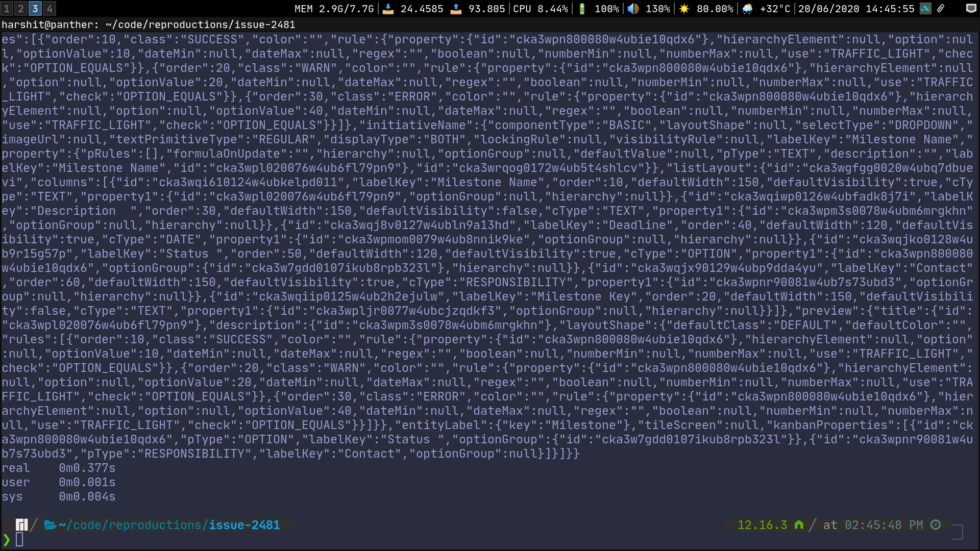Click the weather cloud icon
980x551 pixels.
point(747,9)
